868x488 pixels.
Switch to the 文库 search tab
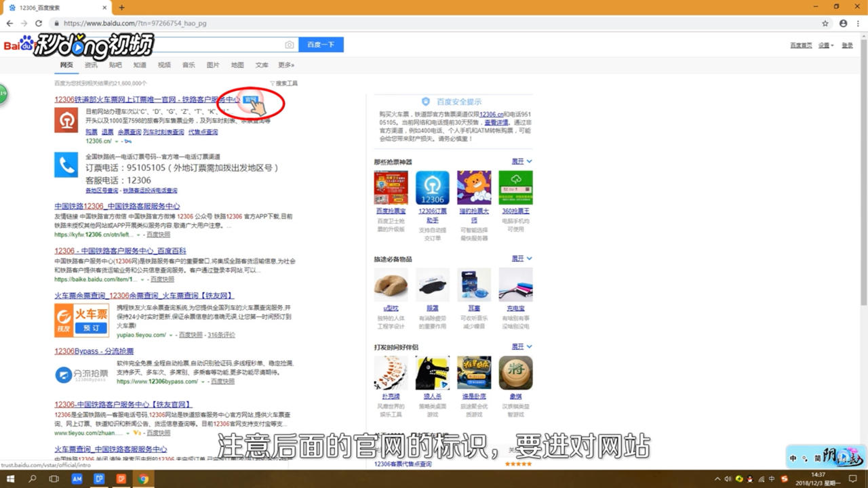[x=262, y=65]
